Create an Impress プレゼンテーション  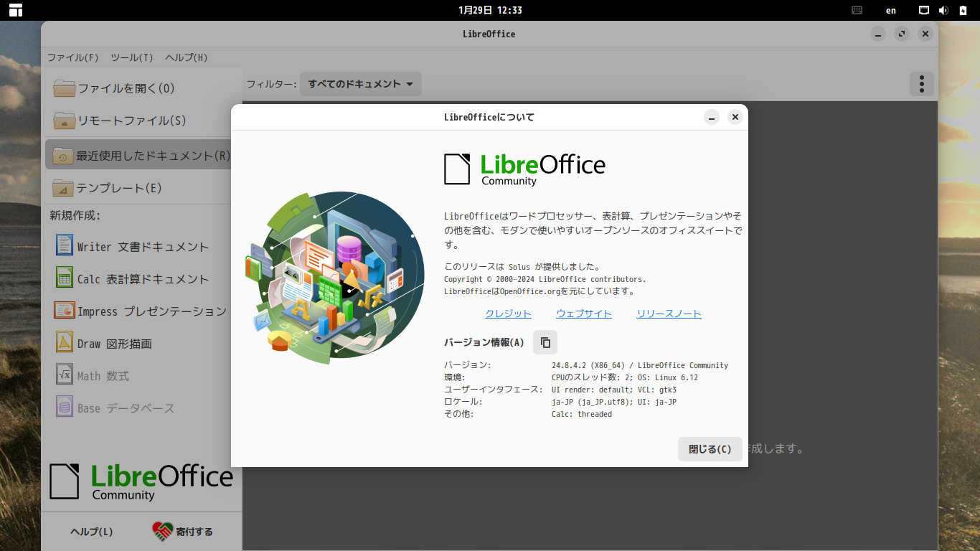(x=152, y=311)
